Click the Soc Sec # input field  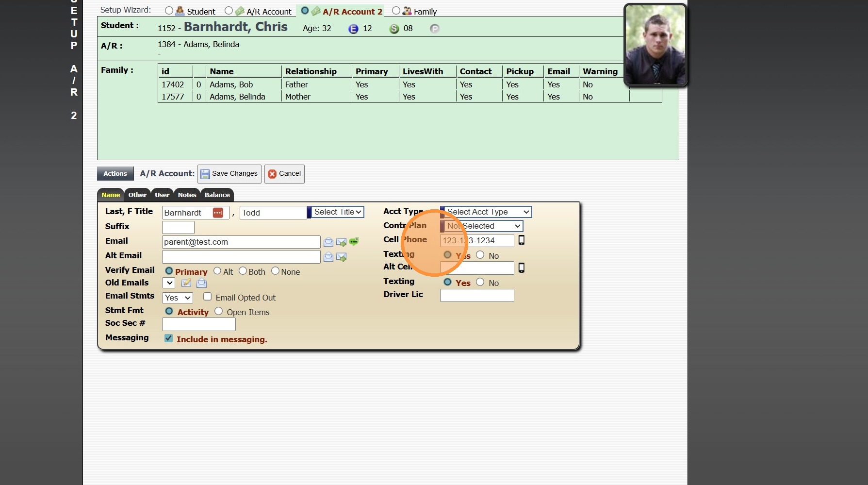199,324
